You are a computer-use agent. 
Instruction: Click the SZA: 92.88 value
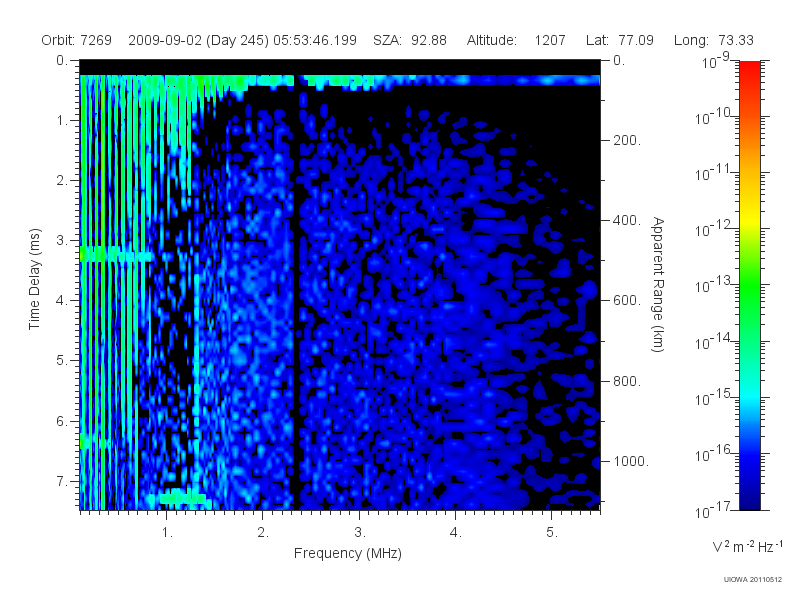410,40
